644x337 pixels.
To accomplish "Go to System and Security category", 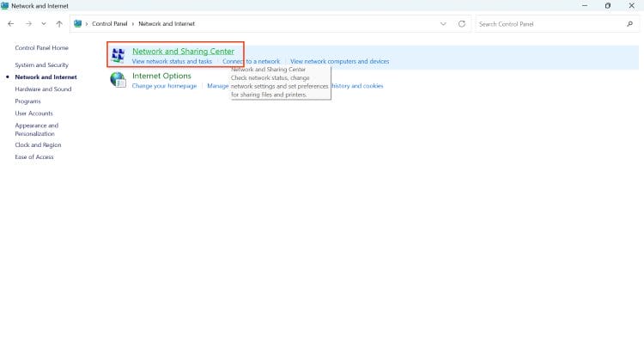I will [x=41, y=65].
